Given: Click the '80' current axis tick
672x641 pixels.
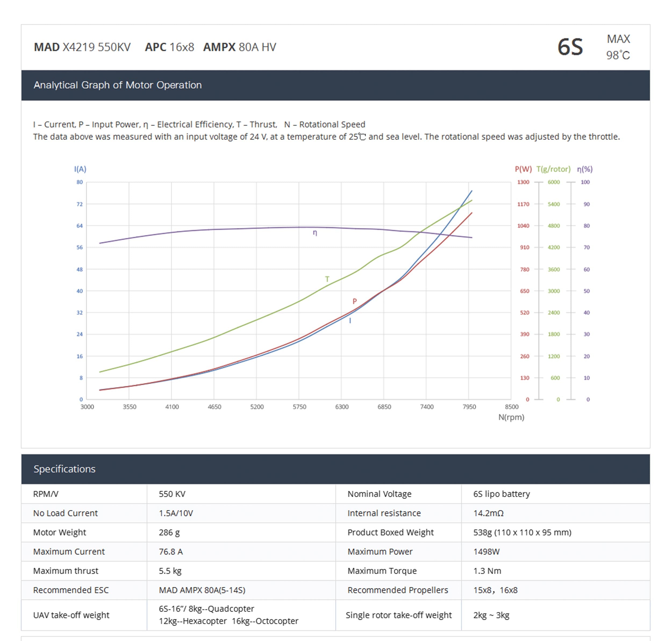Looking at the screenshot, I should click(80, 182).
